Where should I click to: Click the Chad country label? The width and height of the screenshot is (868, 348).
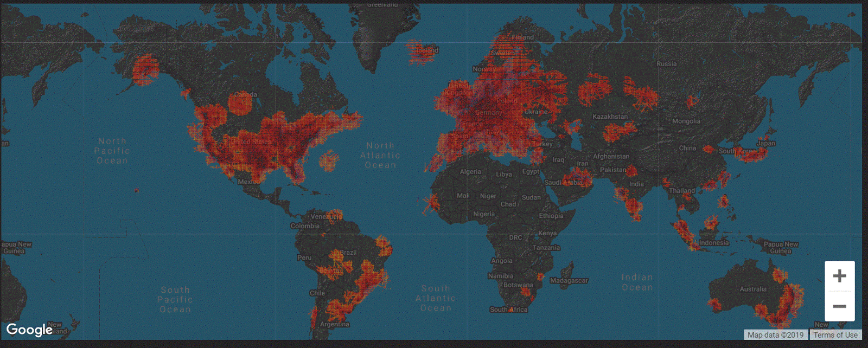[x=508, y=204]
